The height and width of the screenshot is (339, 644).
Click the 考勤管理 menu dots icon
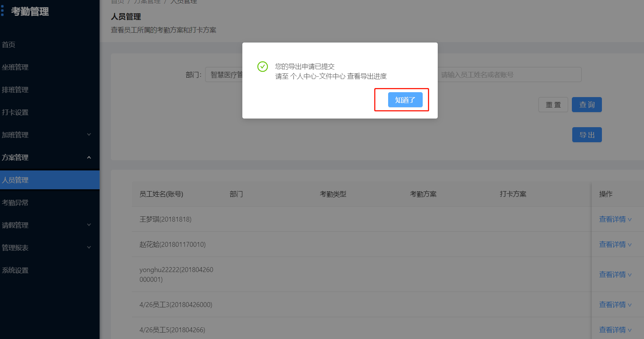[2, 11]
